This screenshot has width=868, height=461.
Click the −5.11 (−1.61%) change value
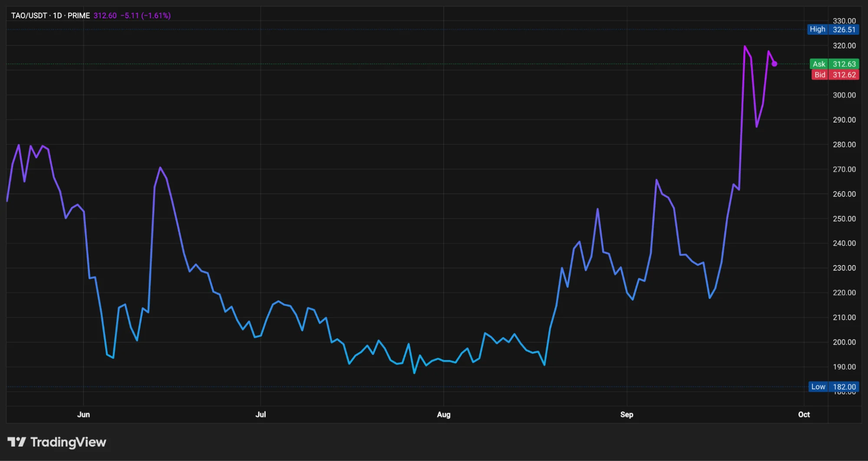pos(145,16)
